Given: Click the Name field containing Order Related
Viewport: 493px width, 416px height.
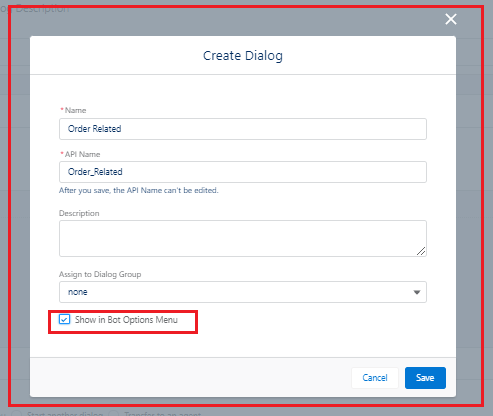Looking at the screenshot, I should 243,129.
